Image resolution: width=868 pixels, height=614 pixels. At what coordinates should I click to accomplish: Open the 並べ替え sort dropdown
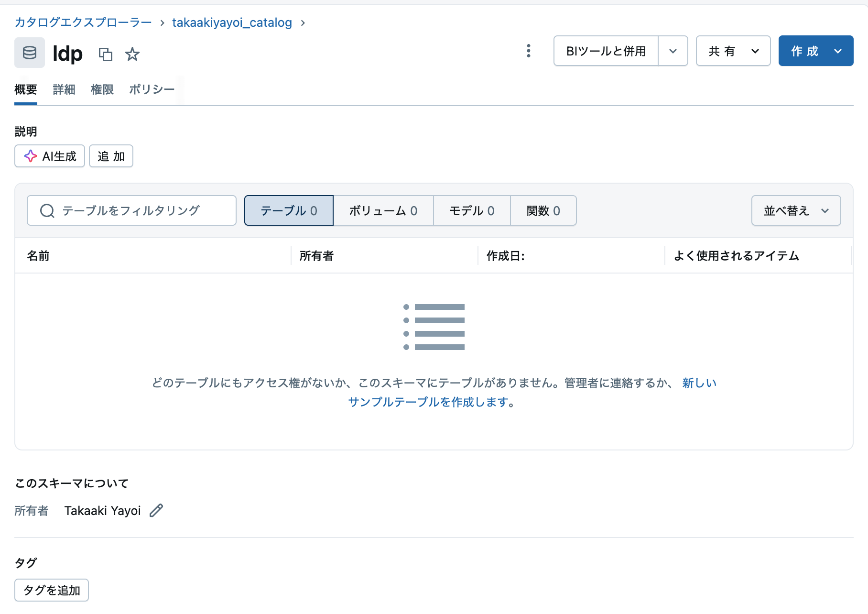(x=795, y=210)
